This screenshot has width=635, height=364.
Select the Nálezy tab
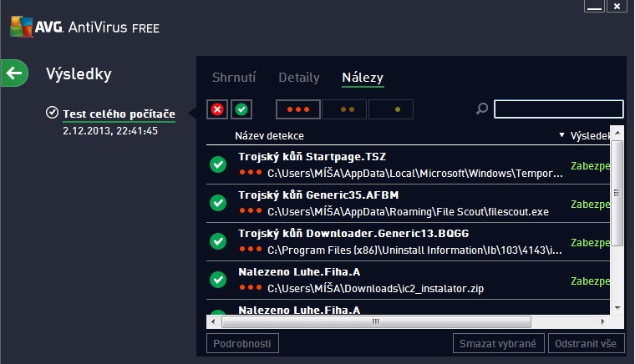[x=363, y=78]
